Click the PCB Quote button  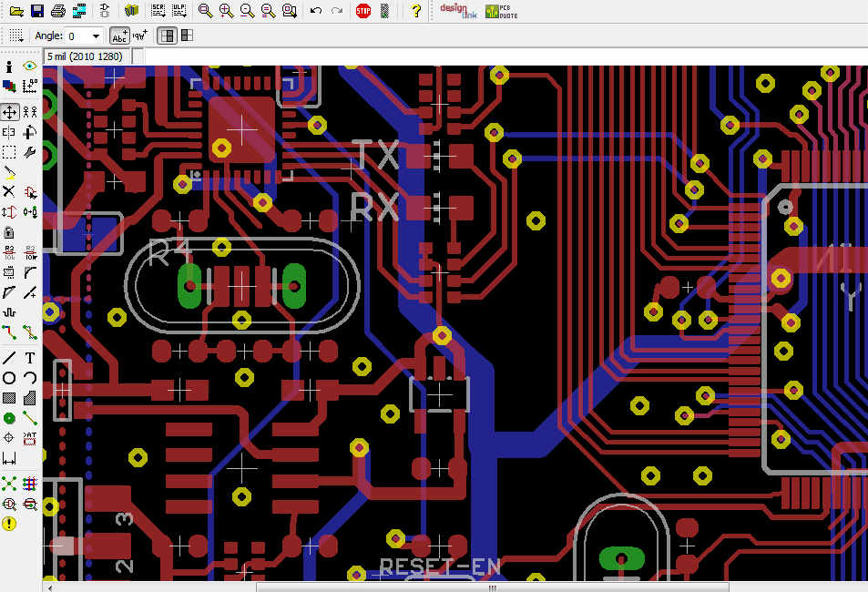[502, 11]
